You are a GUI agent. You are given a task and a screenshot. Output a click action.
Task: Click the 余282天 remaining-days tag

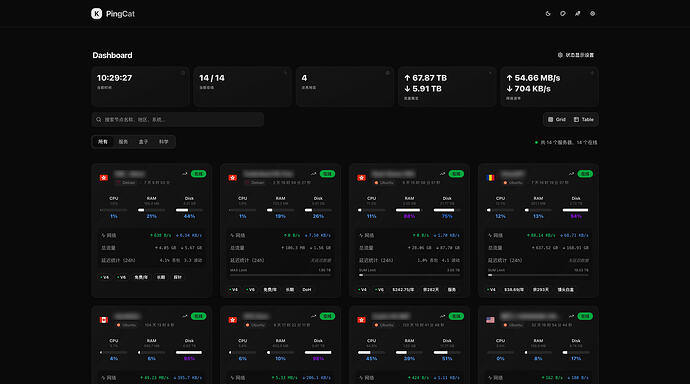click(431, 289)
